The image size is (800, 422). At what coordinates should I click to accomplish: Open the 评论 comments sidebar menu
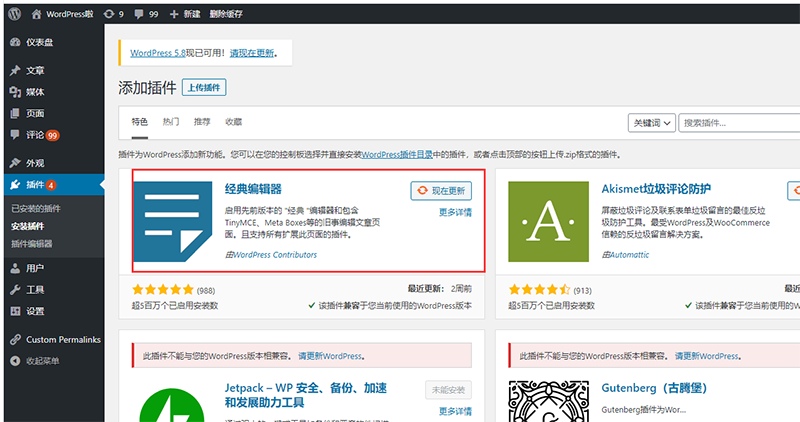(53, 135)
